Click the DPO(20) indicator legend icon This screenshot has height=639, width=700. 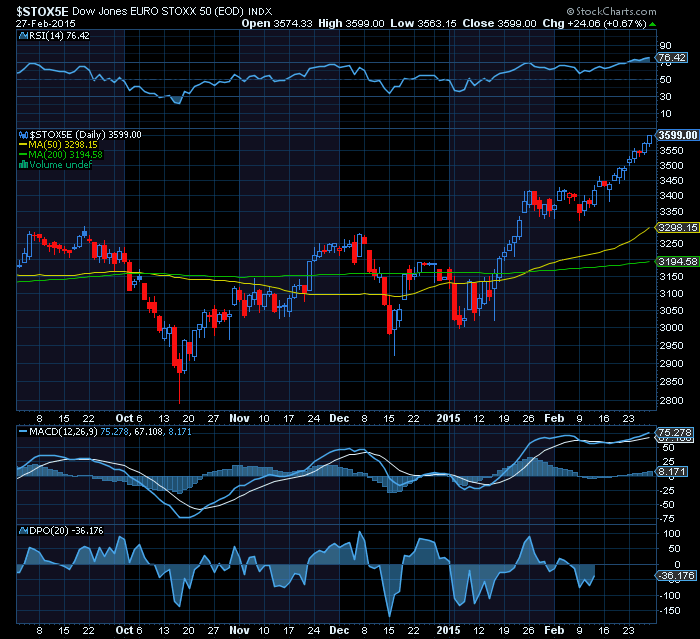tap(23, 530)
